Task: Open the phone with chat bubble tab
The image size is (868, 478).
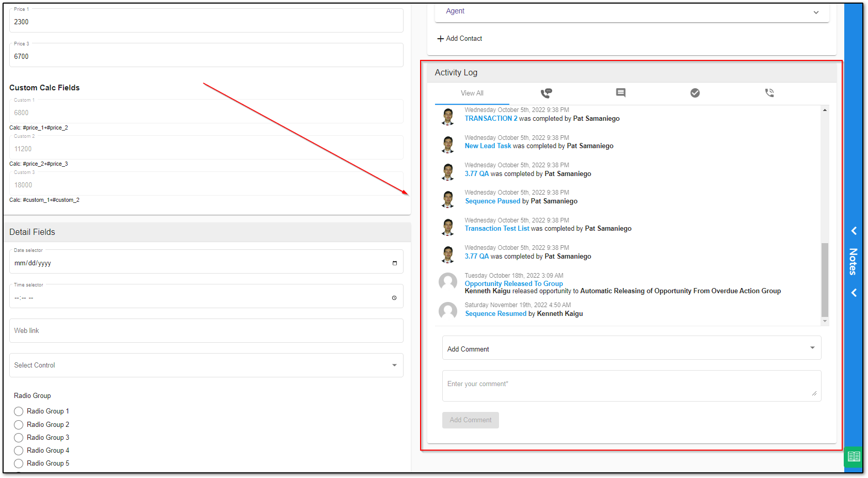Action: click(x=546, y=93)
